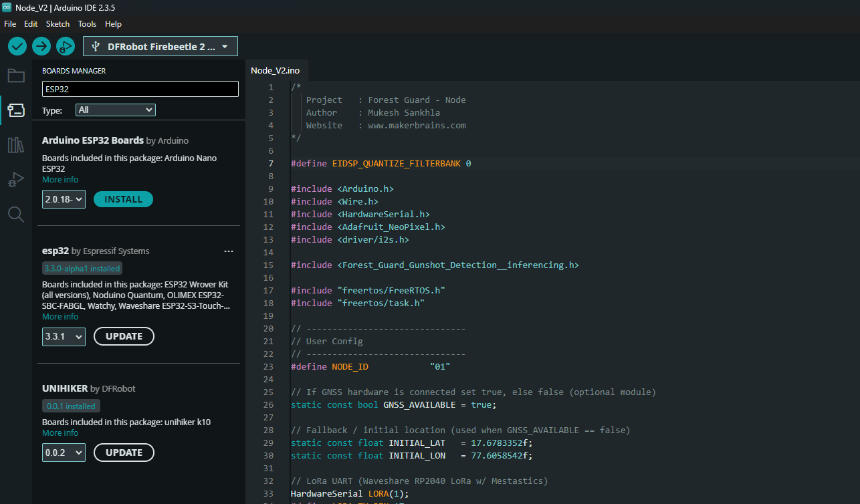Toggle the Boards Manager sidebar icon
Screen dimensions: 860x504
16,110
